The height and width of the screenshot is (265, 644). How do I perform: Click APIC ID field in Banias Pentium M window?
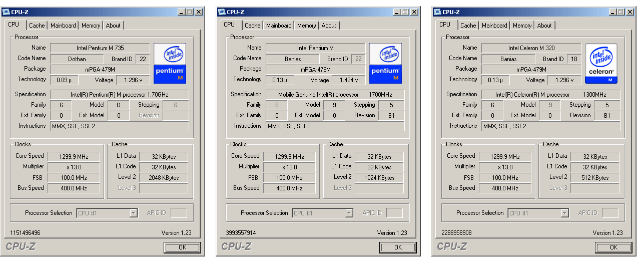(x=394, y=213)
